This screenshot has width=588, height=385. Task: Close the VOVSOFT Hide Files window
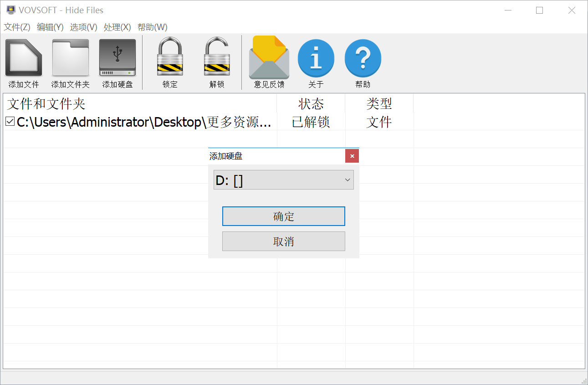(x=572, y=10)
